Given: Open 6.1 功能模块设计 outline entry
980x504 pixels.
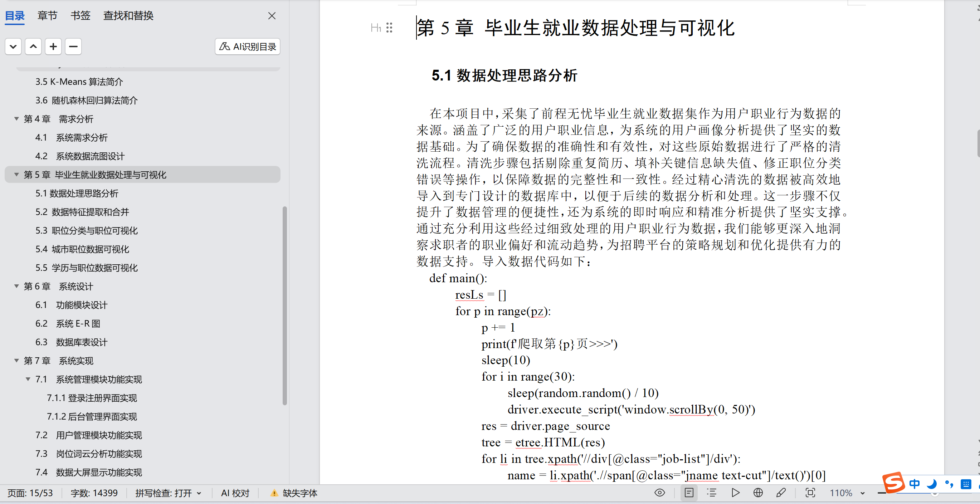Looking at the screenshot, I should point(72,305).
